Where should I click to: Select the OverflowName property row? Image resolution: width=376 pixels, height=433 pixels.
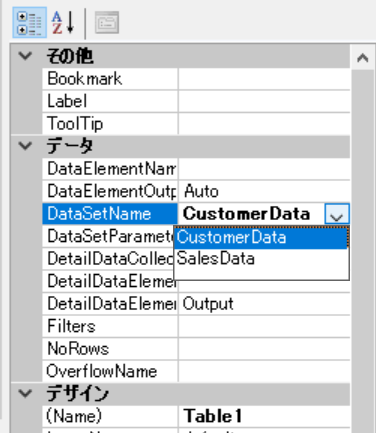(196, 371)
